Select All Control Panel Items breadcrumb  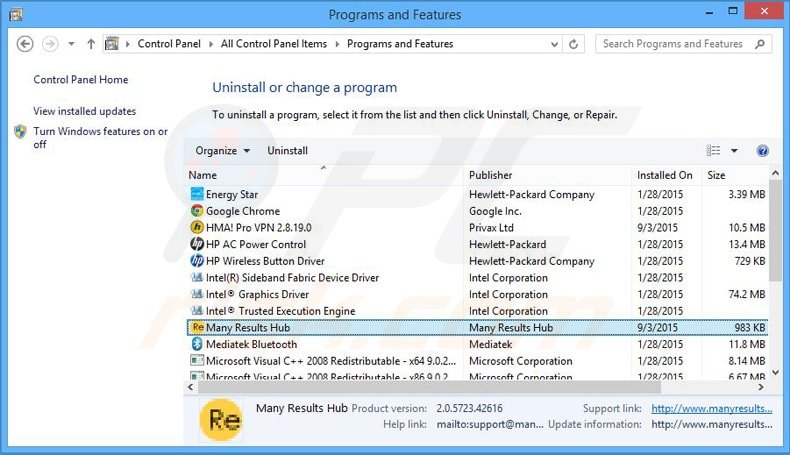(x=274, y=44)
